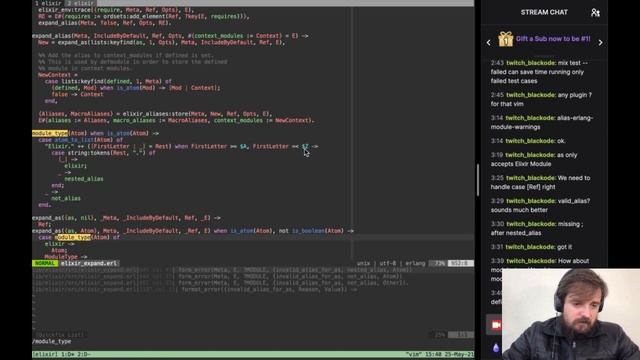
Task: Click the 73% position indicator in statusline
Action: (x=439, y=263)
